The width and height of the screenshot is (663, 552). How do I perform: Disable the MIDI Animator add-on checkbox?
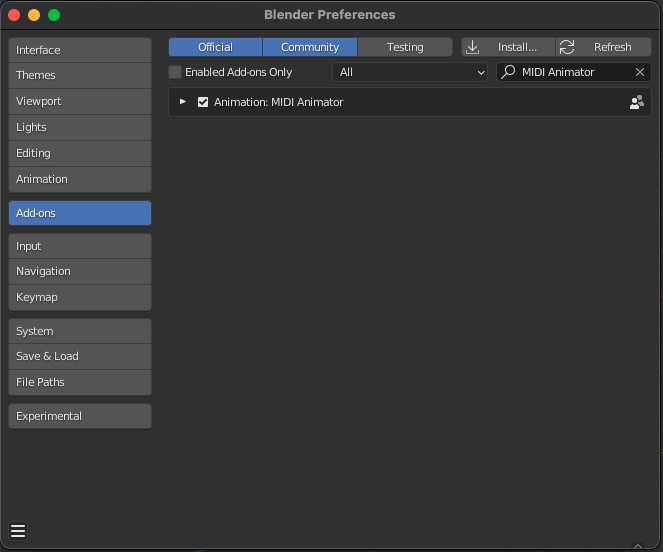tap(203, 102)
